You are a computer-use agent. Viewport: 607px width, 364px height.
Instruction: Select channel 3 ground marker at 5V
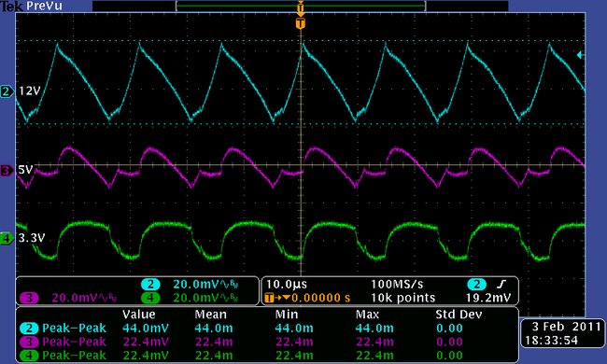point(7,170)
